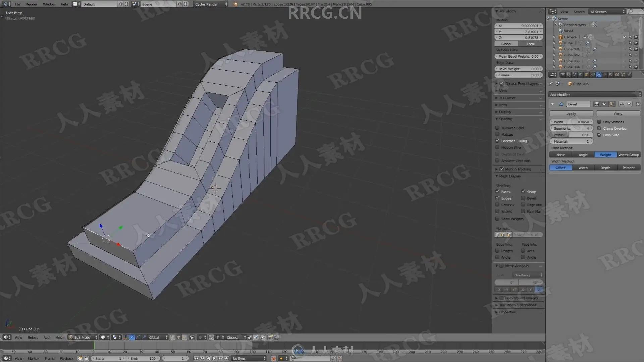
Task: Remove the Bevel modifier with X
Action: [x=638, y=104]
